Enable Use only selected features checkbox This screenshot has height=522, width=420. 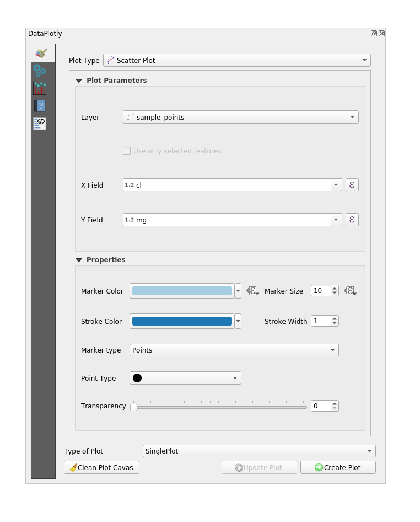tap(127, 151)
